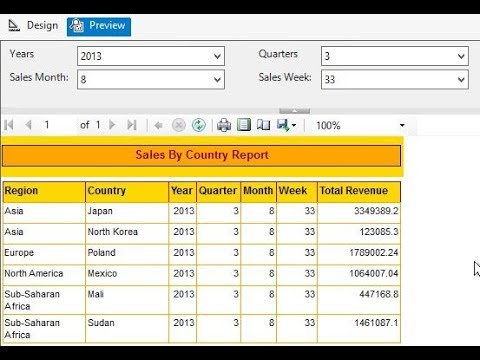The image size is (480, 360).
Task: Collapse the parameters pane with the arrow handle
Action: (294, 111)
